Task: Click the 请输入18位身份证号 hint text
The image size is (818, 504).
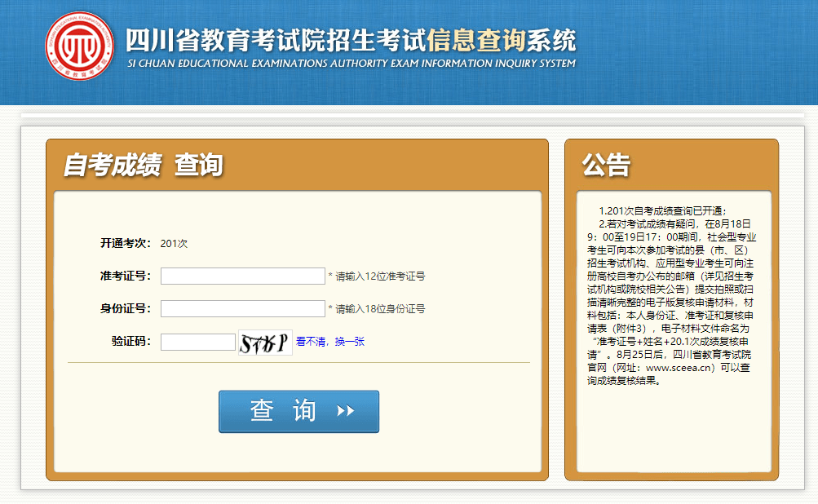Action: pyautogui.click(x=376, y=309)
